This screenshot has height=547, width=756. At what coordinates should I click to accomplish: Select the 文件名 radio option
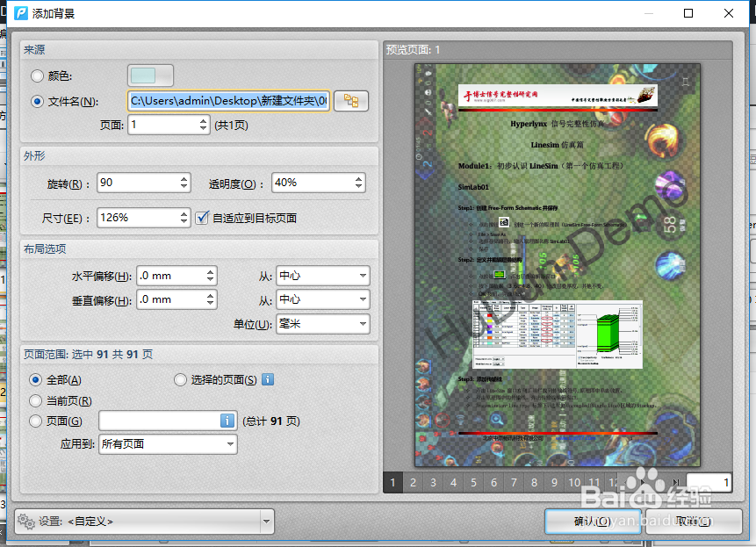point(37,101)
